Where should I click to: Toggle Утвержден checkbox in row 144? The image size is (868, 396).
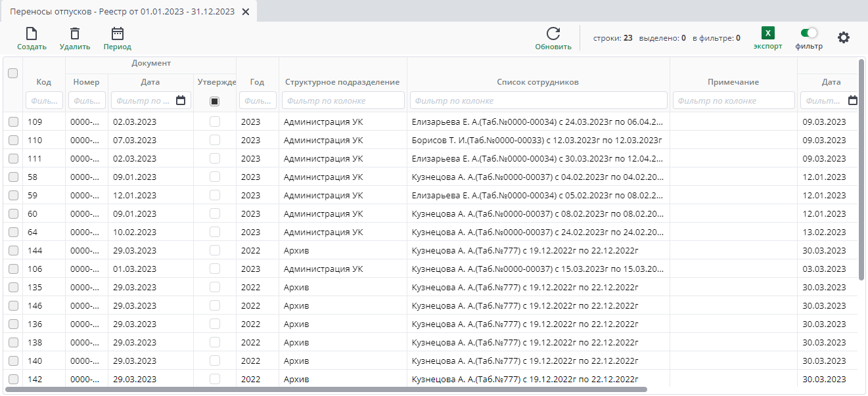click(214, 250)
